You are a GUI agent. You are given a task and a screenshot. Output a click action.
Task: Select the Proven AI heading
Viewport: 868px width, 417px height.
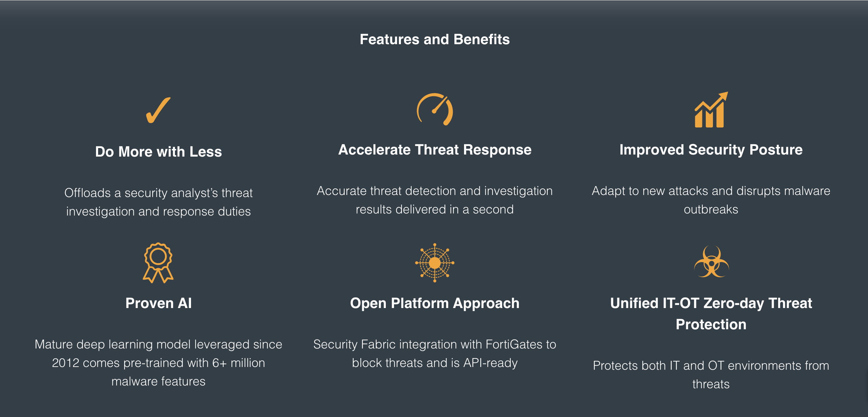click(x=158, y=303)
